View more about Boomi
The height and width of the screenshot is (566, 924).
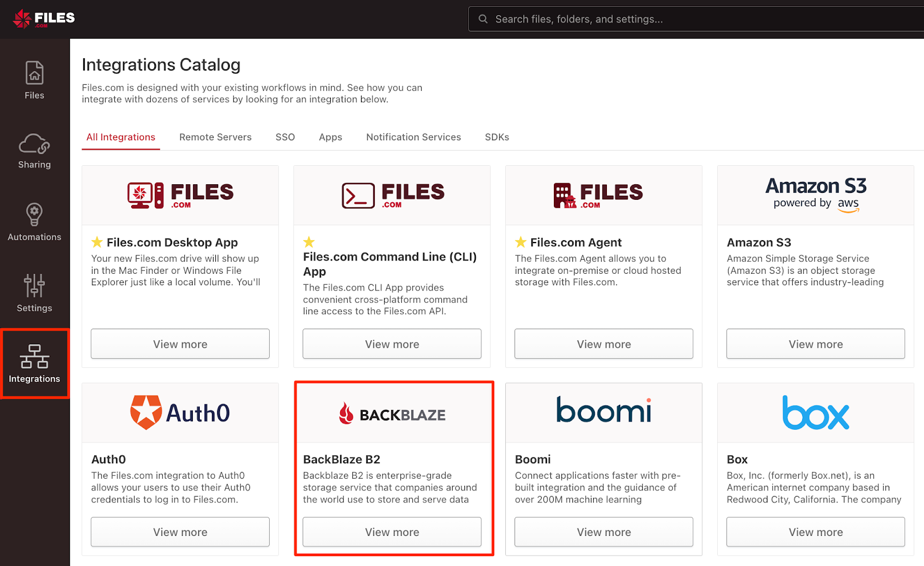[x=604, y=532]
